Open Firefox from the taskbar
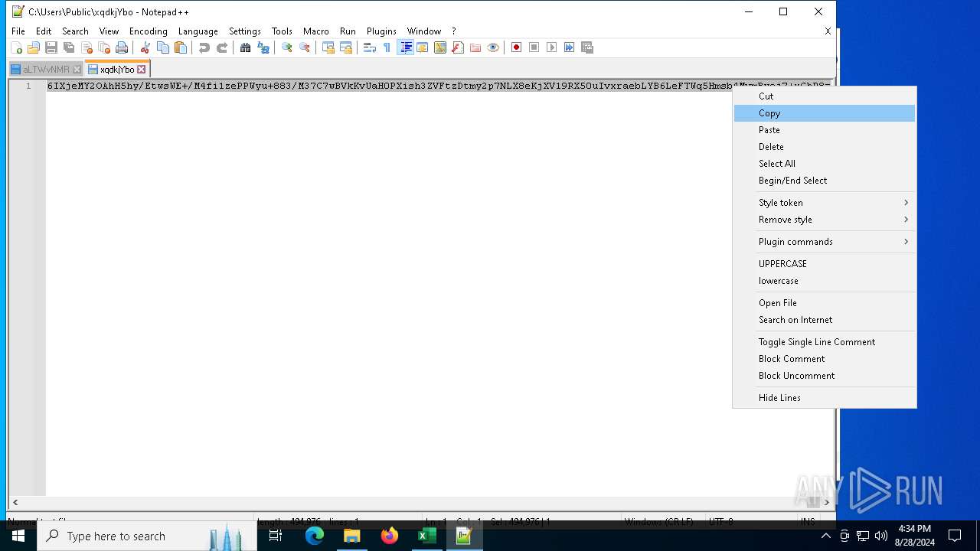980x551 pixels. pyautogui.click(x=390, y=536)
